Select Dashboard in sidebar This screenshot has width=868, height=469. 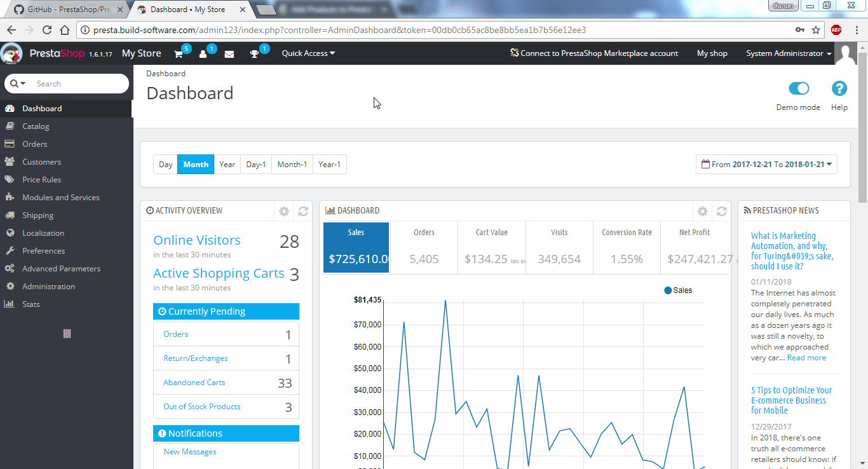click(x=66, y=109)
